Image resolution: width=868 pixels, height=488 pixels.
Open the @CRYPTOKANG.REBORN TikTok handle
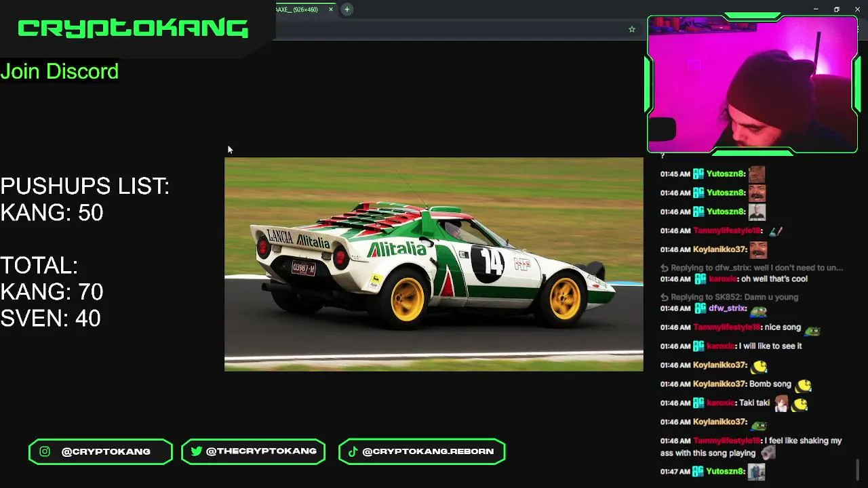[428, 451]
